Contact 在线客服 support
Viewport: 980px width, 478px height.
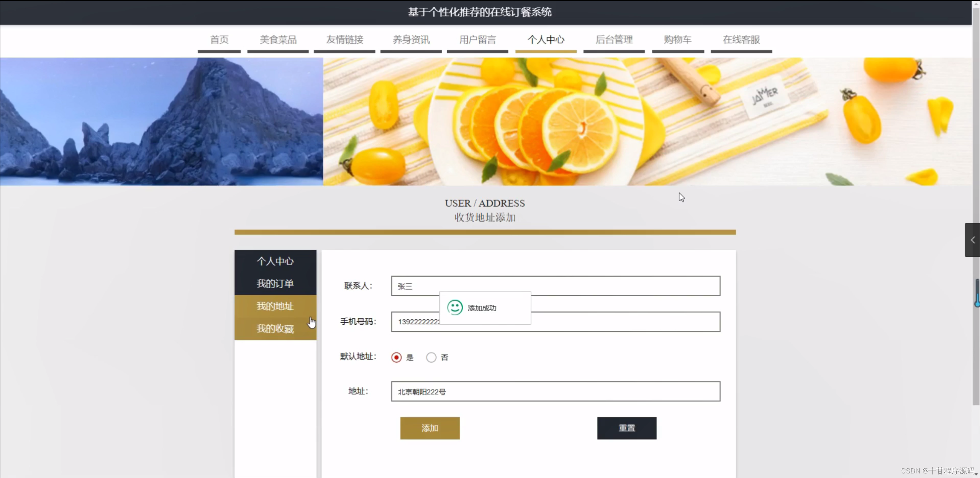tap(741, 40)
